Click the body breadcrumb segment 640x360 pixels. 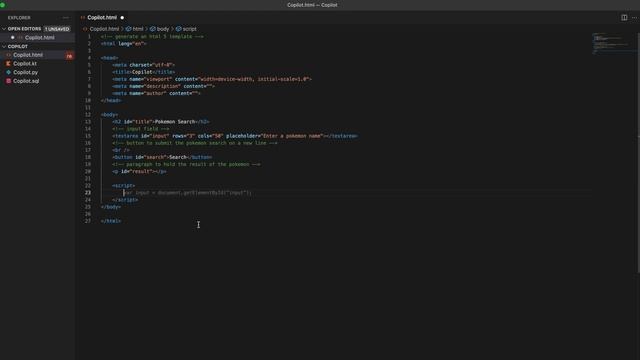coord(162,29)
